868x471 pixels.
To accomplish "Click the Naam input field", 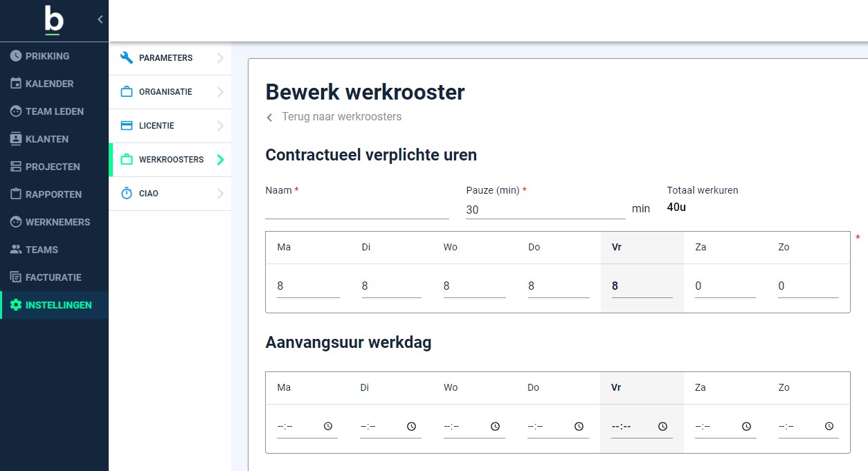I will (356, 209).
